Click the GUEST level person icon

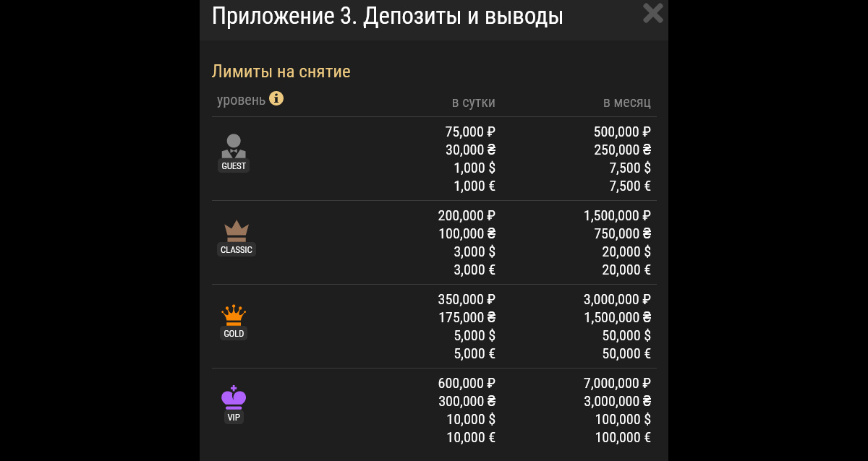233,145
